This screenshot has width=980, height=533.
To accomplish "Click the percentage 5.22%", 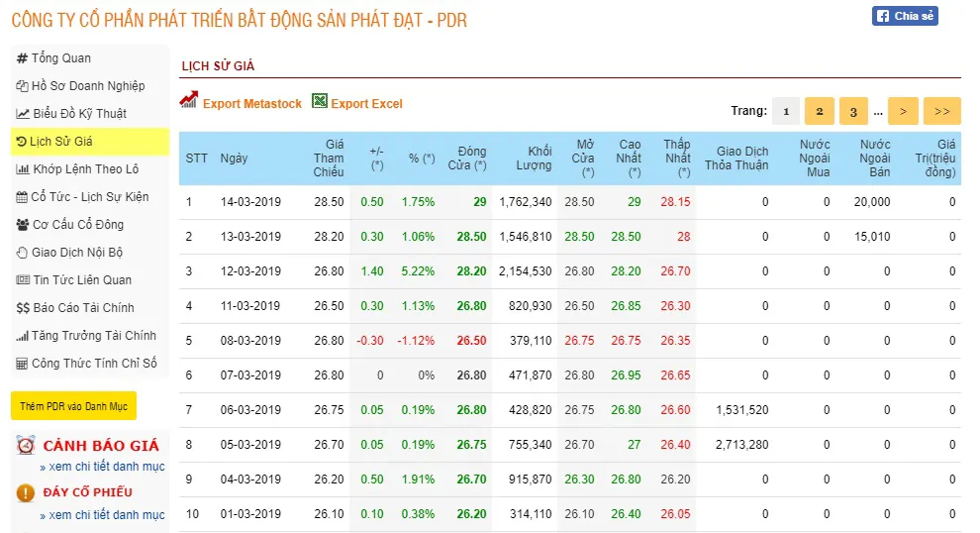I will click(418, 271).
